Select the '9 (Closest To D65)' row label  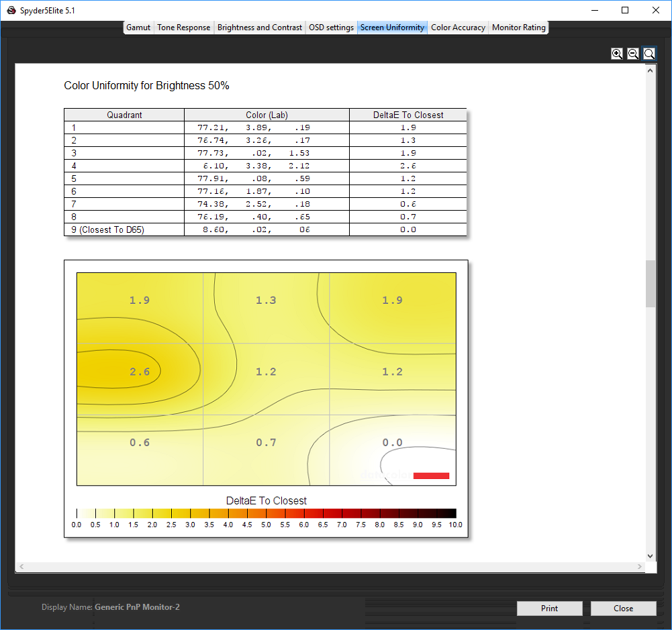tap(107, 229)
